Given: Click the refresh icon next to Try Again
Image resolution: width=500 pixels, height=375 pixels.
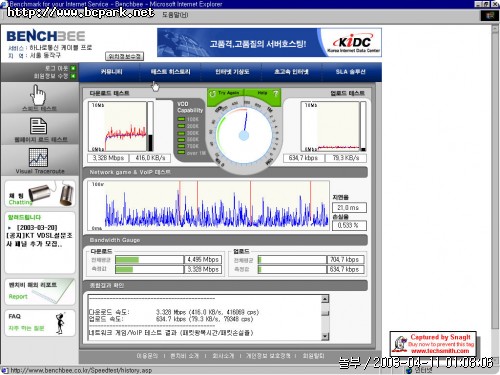Looking at the screenshot, I should click(212, 94).
